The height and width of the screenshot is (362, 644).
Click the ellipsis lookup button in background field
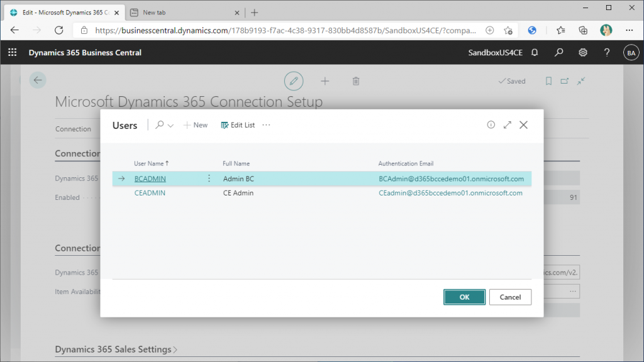tap(572, 291)
